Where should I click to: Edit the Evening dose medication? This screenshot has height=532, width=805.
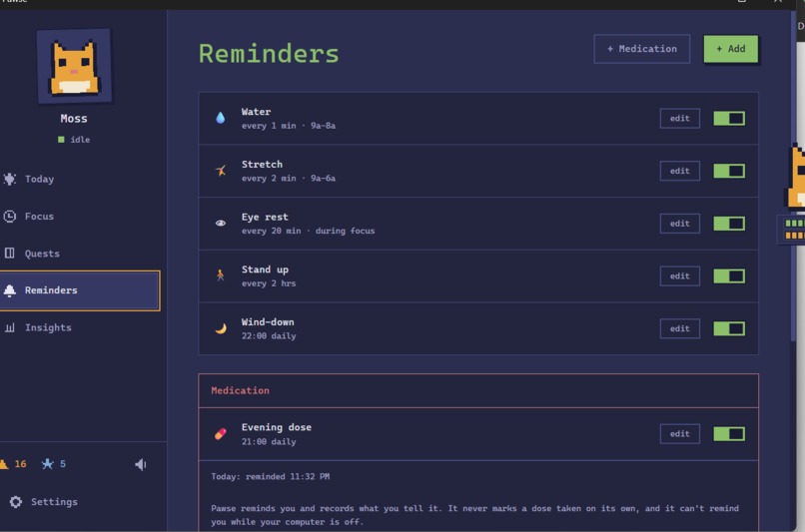point(680,434)
